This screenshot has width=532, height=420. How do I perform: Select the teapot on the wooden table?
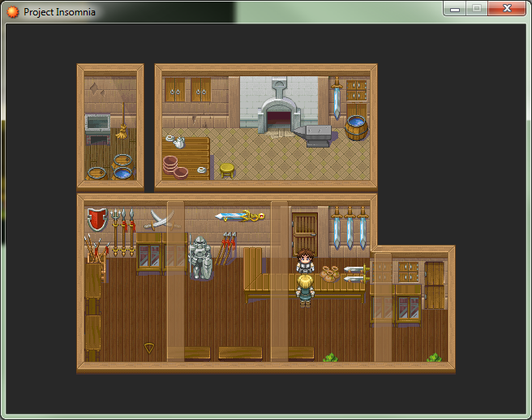coord(178,142)
